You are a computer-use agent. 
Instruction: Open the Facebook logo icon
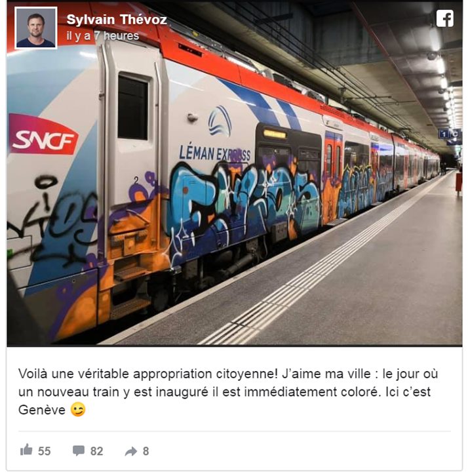[x=444, y=18]
